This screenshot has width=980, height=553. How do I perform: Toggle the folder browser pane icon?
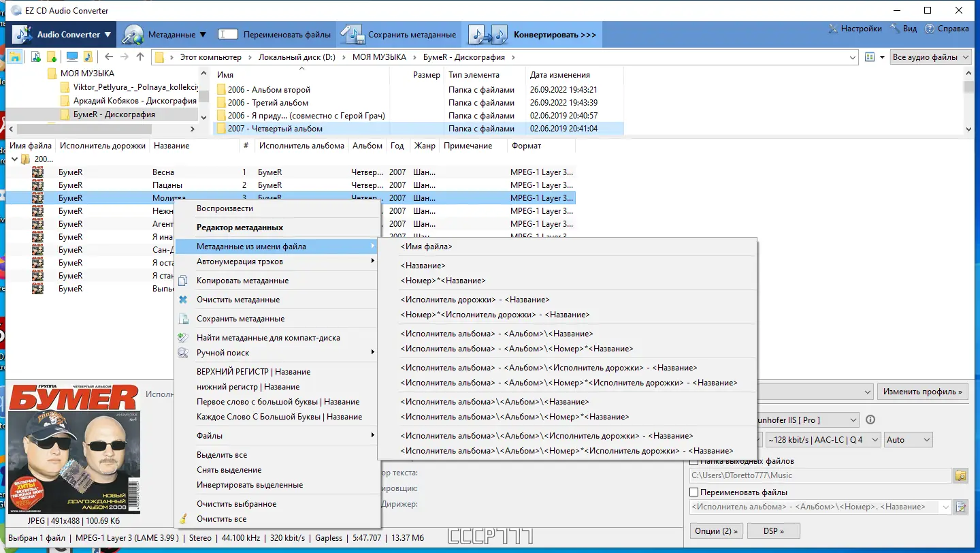14,57
